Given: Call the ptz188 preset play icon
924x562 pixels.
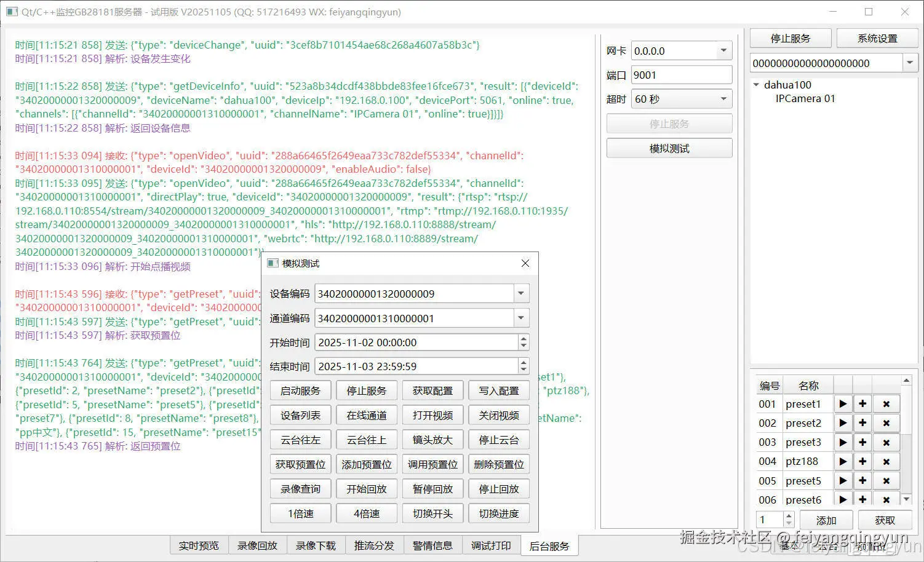Looking at the screenshot, I should click(843, 461).
